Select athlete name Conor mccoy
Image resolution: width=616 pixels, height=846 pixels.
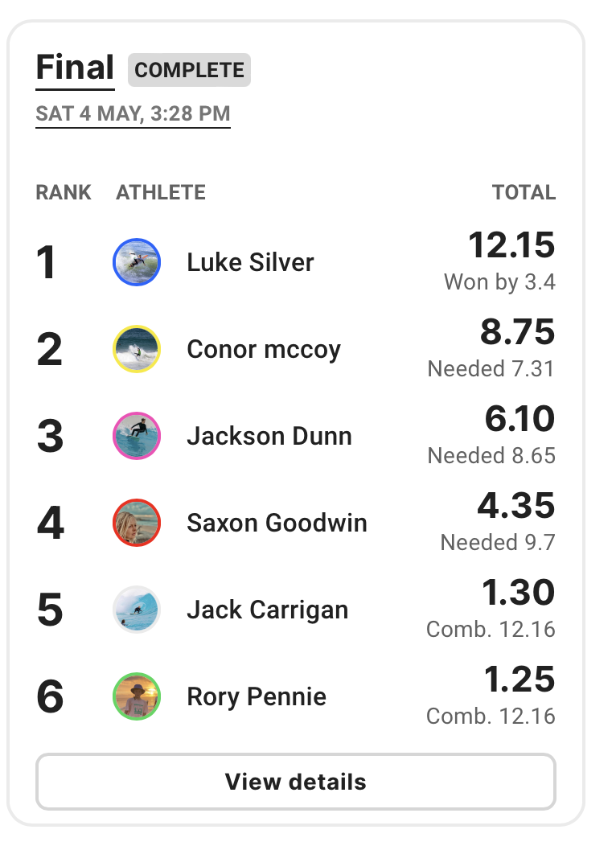pos(264,350)
